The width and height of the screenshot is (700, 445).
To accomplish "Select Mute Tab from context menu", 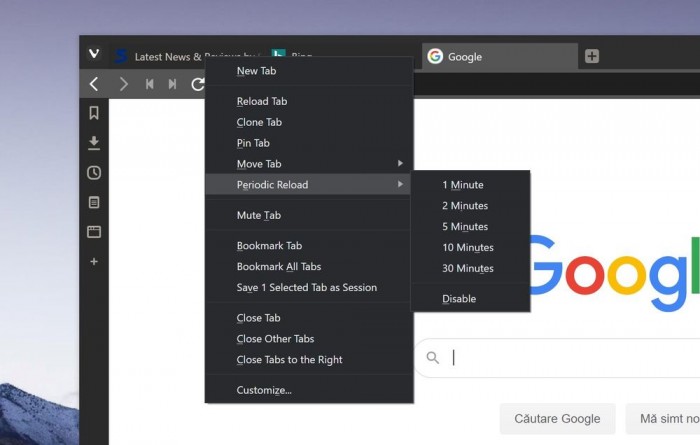I will point(259,215).
